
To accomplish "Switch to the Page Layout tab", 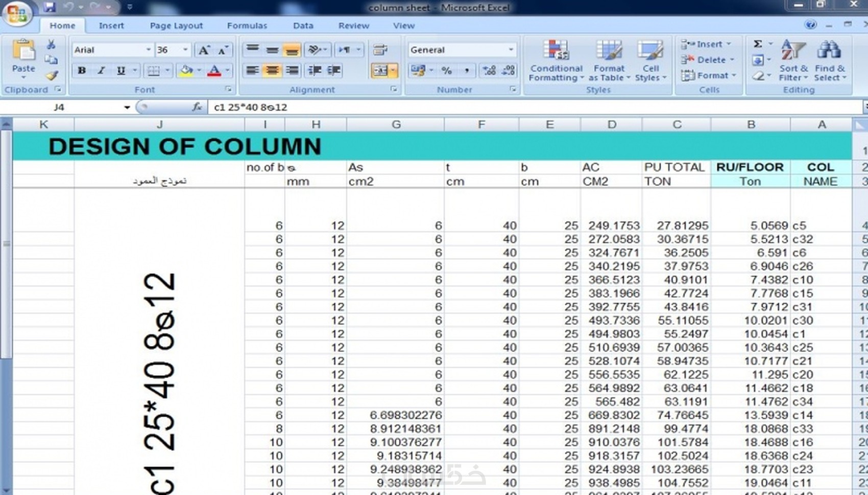I will [176, 26].
